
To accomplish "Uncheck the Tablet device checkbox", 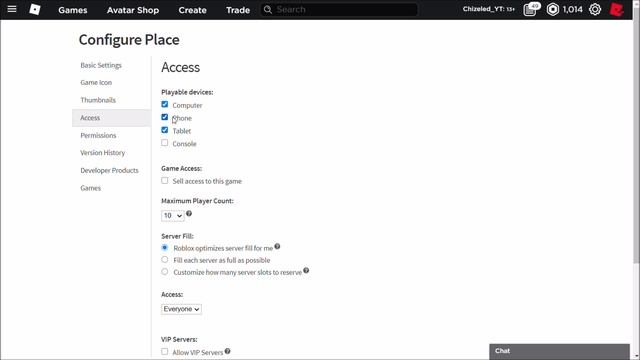I will tap(164, 130).
